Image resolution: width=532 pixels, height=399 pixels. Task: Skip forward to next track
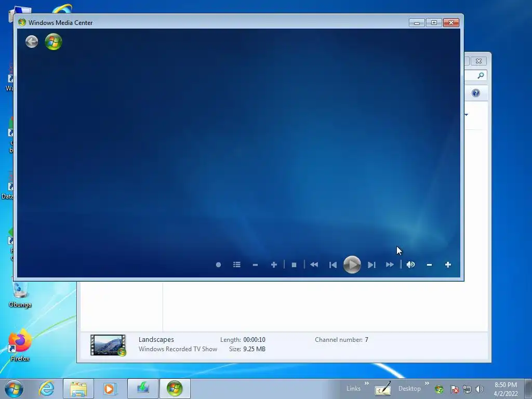[x=371, y=264]
